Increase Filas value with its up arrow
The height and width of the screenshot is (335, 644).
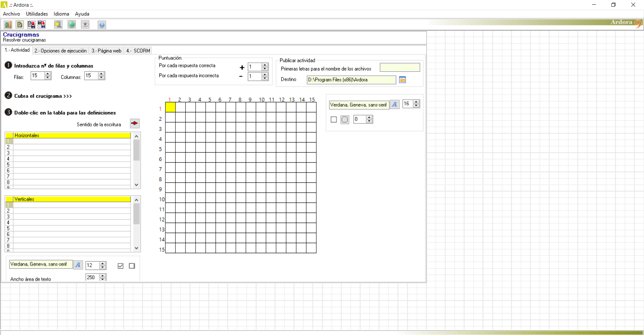[48, 74]
